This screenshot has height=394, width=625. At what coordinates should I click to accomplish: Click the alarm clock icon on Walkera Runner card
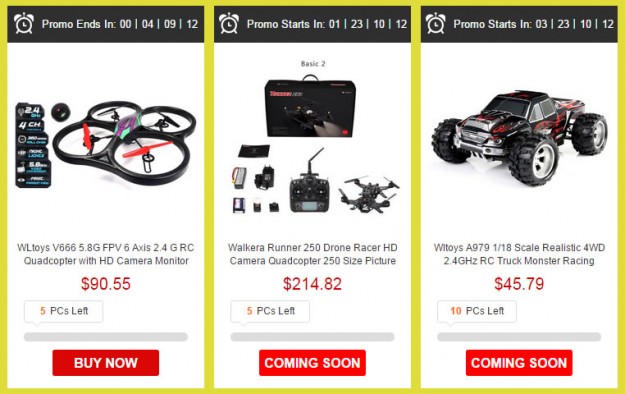pyautogui.click(x=229, y=24)
